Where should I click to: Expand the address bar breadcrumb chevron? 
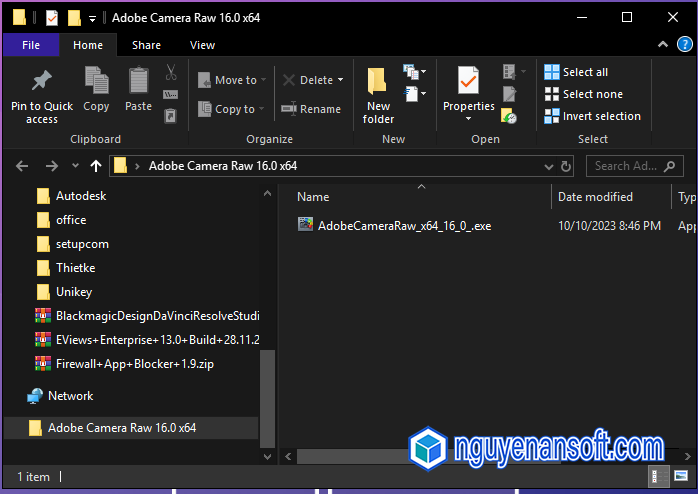click(x=137, y=166)
